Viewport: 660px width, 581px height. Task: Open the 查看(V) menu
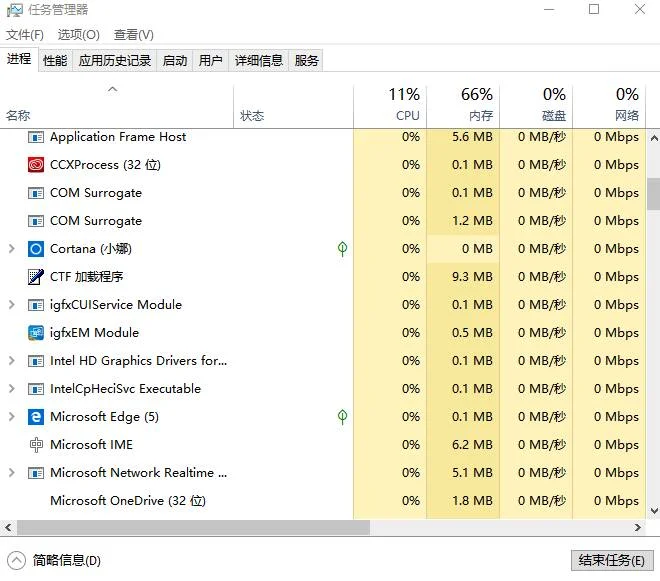click(x=134, y=35)
